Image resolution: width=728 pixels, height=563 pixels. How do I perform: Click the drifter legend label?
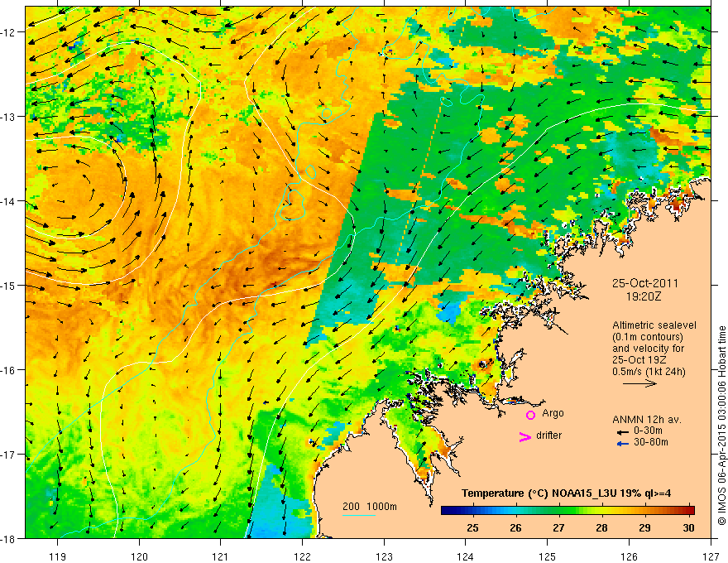(548, 435)
